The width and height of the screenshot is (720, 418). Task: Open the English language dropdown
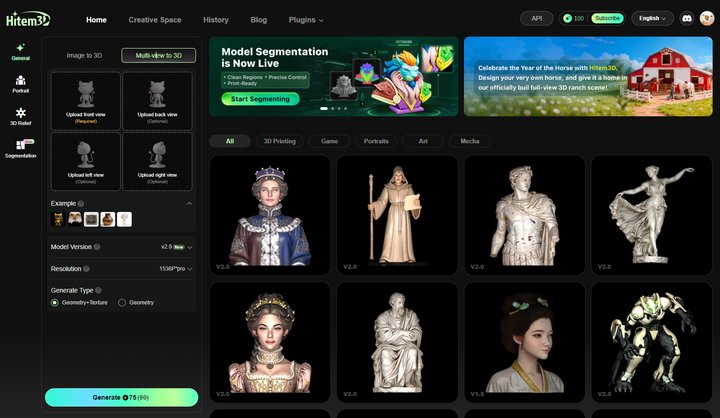coord(652,18)
